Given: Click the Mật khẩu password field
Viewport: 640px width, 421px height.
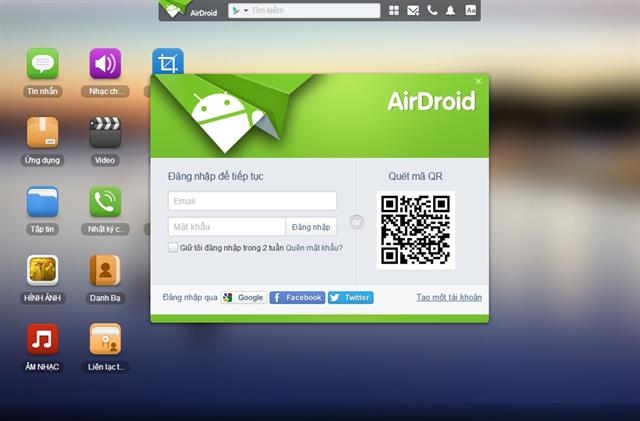Looking at the screenshot, I should 227,227.
